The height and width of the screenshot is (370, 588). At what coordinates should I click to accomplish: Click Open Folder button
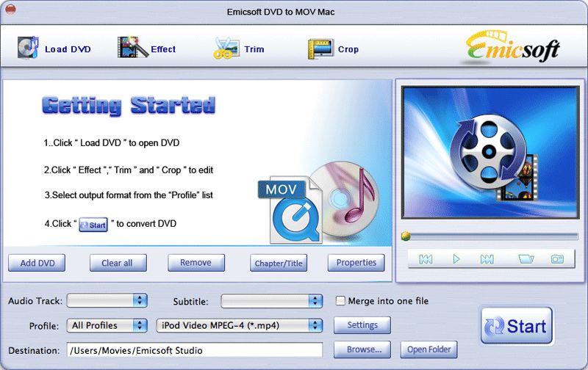point(429,349)
